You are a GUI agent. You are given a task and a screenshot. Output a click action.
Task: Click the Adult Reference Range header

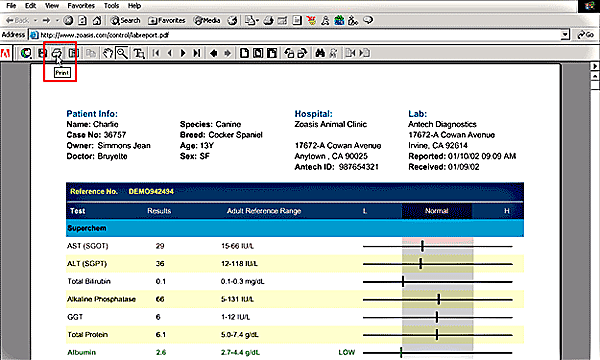click(x=264, y=211)
